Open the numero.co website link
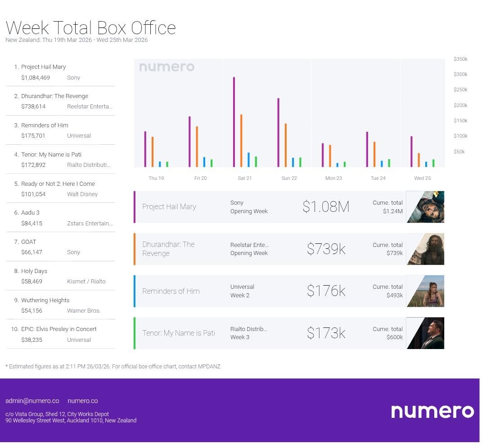 coord(82,401)
